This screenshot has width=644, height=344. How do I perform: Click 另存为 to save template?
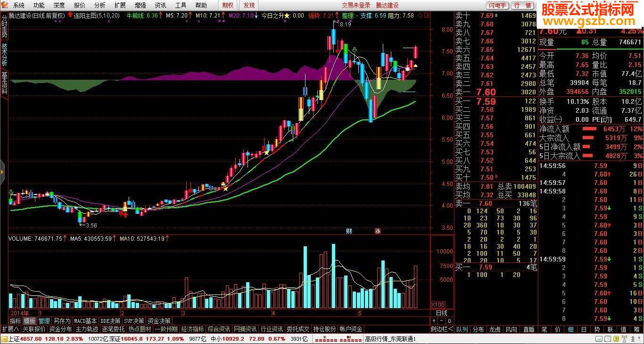62,321
